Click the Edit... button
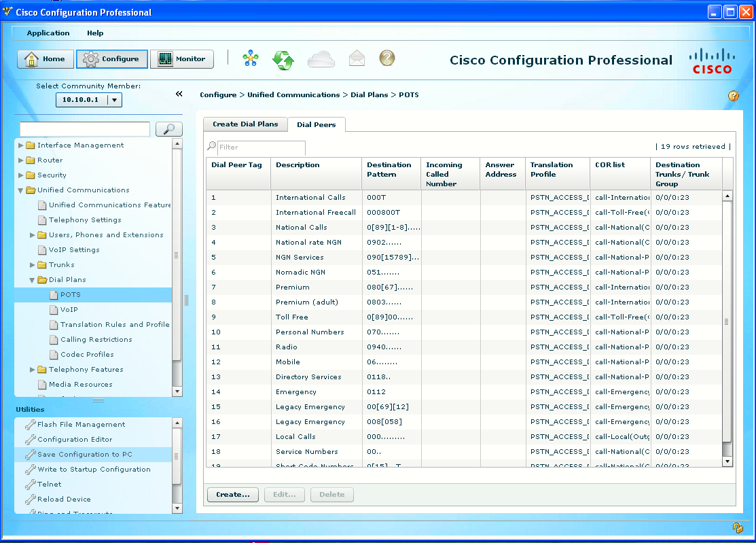This screenshot has height=543, width=756. [285, 494]
